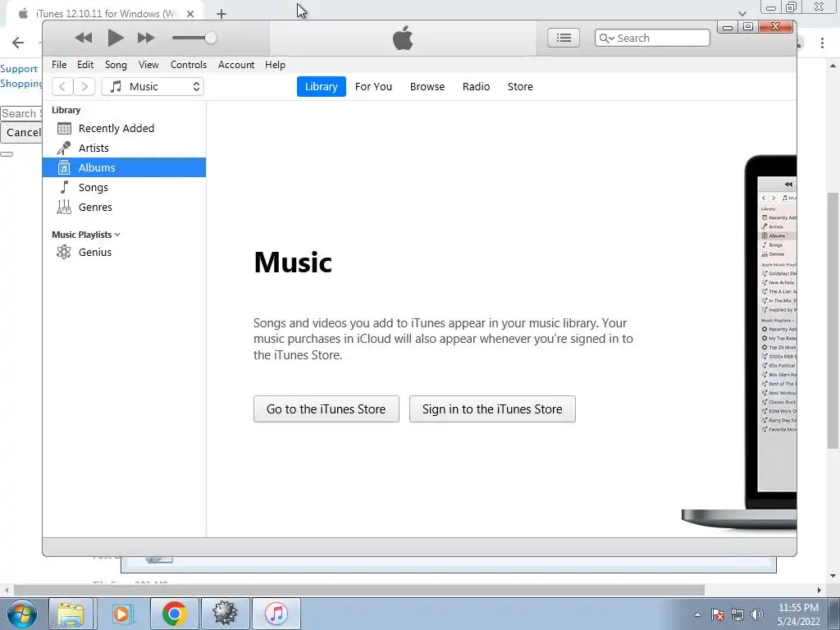Open the Controls menu
The width and height of the screenshot is (840, 630).
(189, 65)
